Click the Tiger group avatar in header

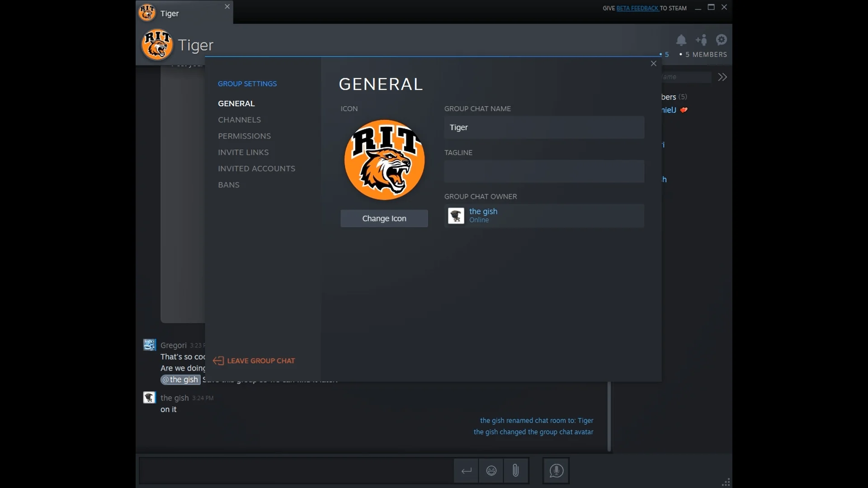pos(157,44)
